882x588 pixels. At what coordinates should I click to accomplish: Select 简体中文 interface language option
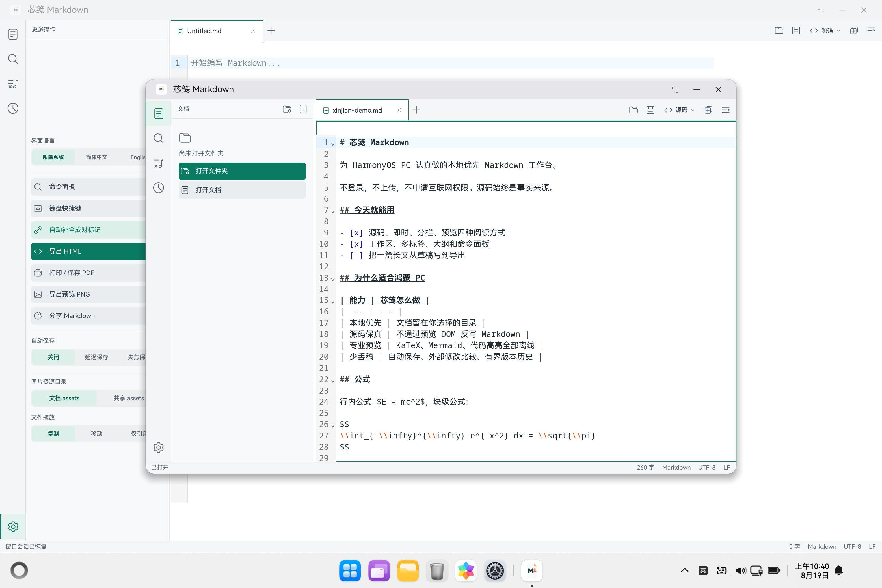[x=97, y=157]
